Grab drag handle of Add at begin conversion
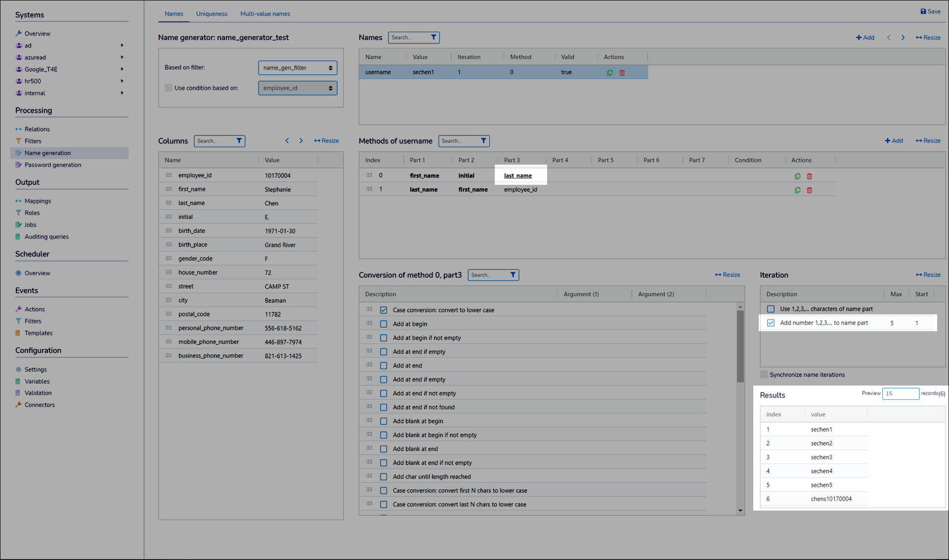 (369, 323)
